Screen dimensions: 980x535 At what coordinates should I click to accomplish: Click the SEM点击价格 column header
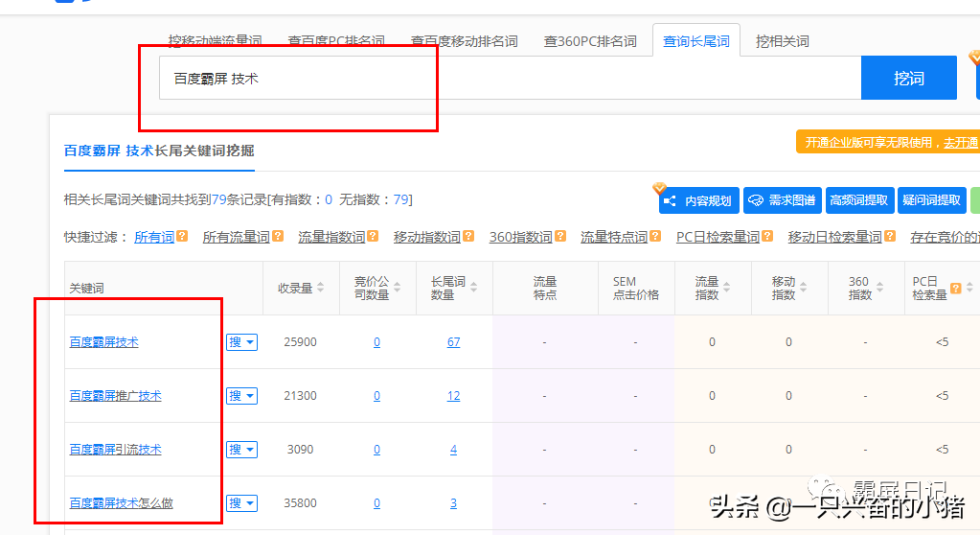pos(636,288)
